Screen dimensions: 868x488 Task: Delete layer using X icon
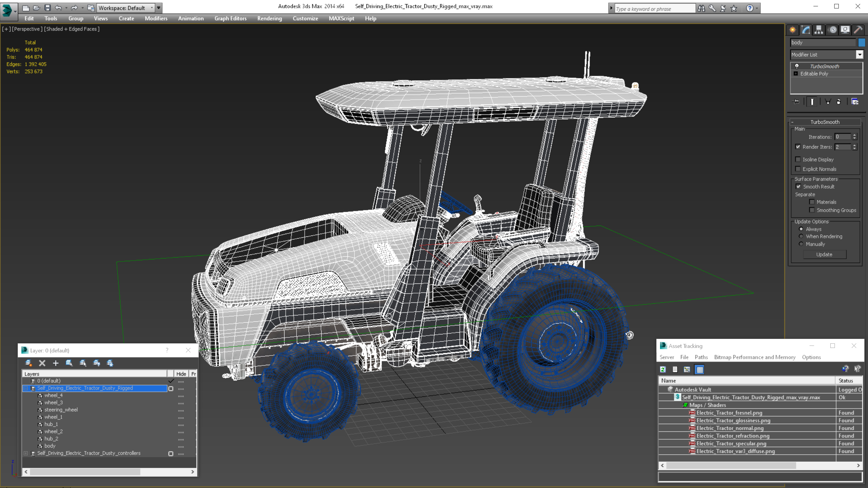(42, 363)
